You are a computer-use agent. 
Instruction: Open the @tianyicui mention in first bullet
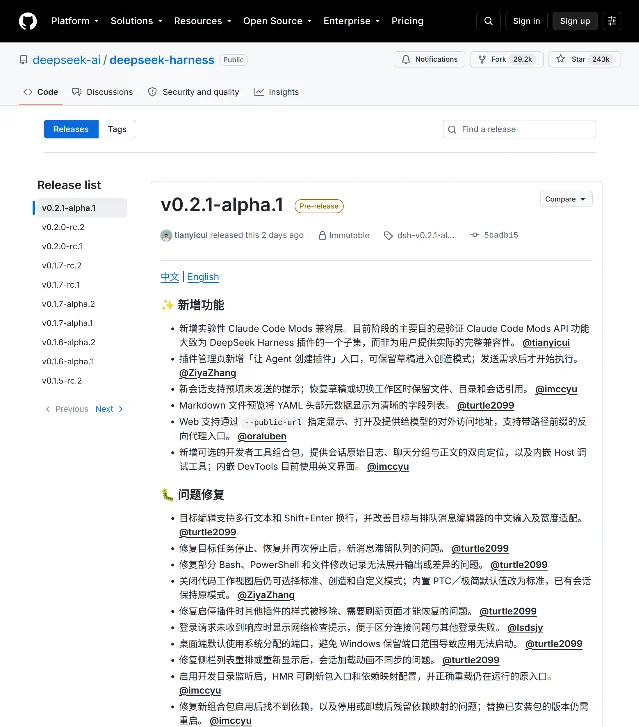point(546,343)
